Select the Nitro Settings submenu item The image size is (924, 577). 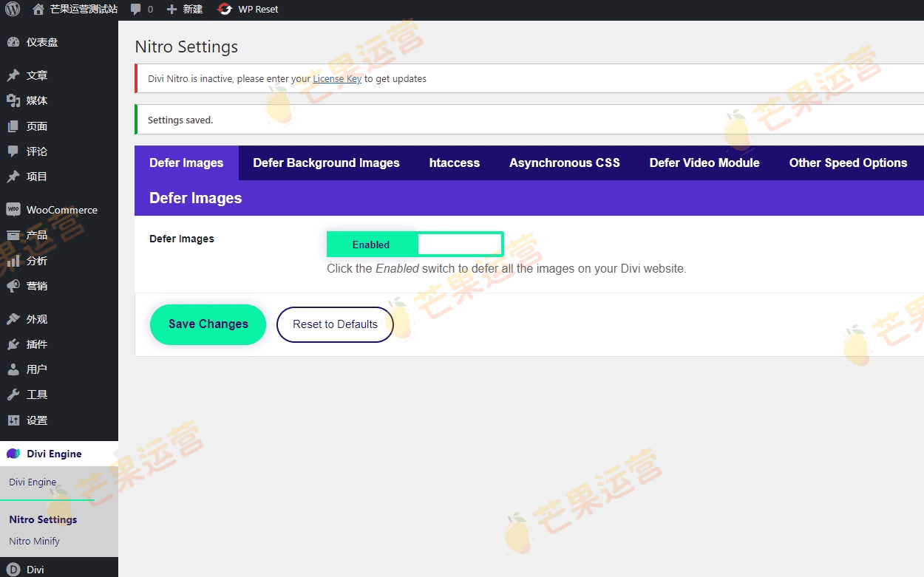click(43, 519)
